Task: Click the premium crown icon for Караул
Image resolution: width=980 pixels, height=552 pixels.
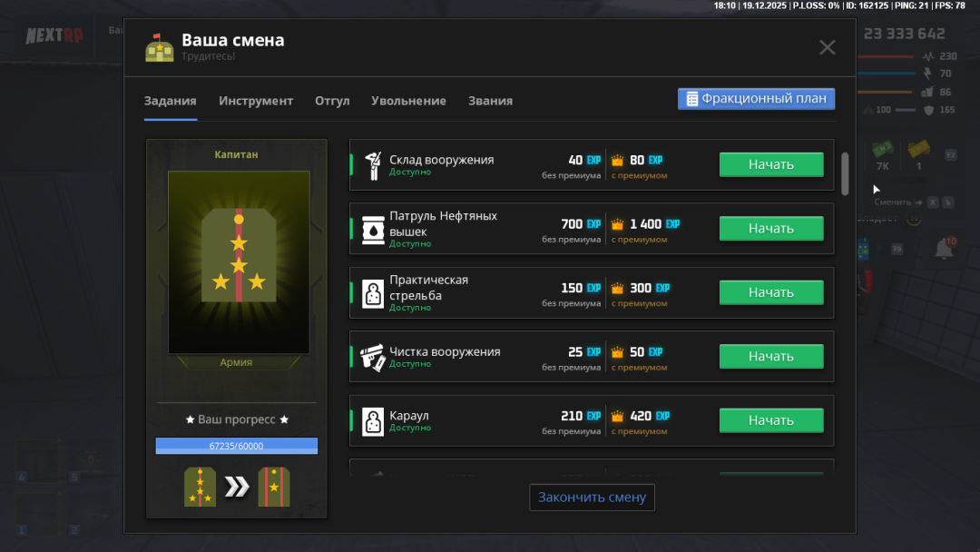Action: point(618,417)
